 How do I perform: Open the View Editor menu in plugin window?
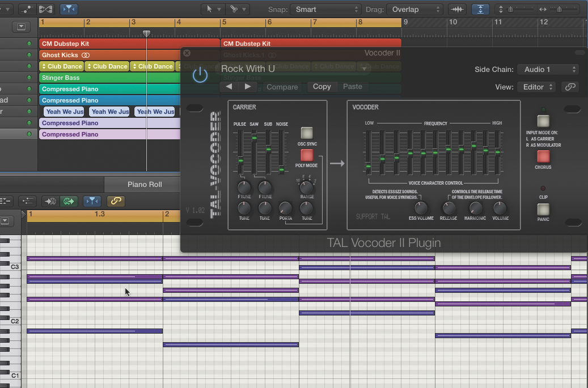[537, 87]
